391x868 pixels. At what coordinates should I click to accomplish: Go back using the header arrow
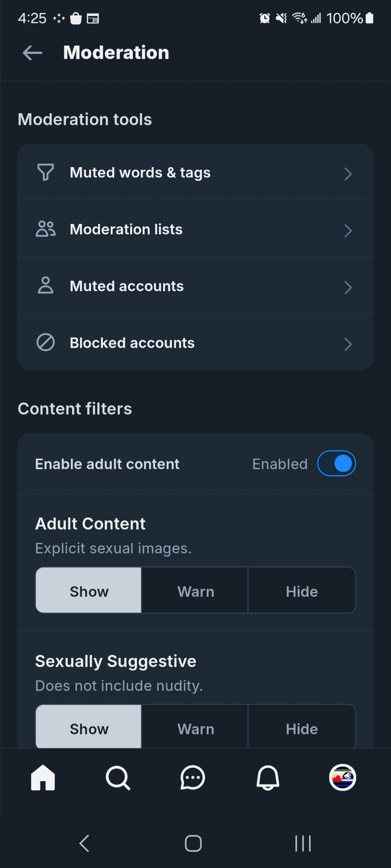tap(33, 53)
